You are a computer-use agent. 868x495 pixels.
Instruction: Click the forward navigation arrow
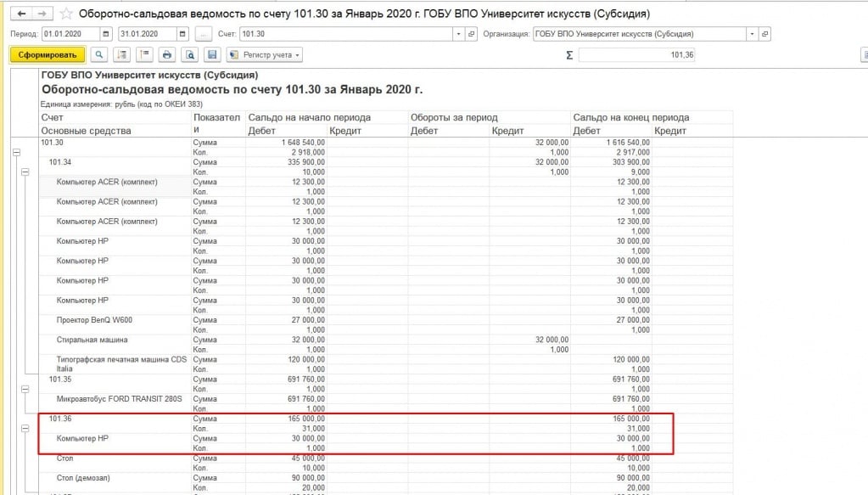point(42,14)
